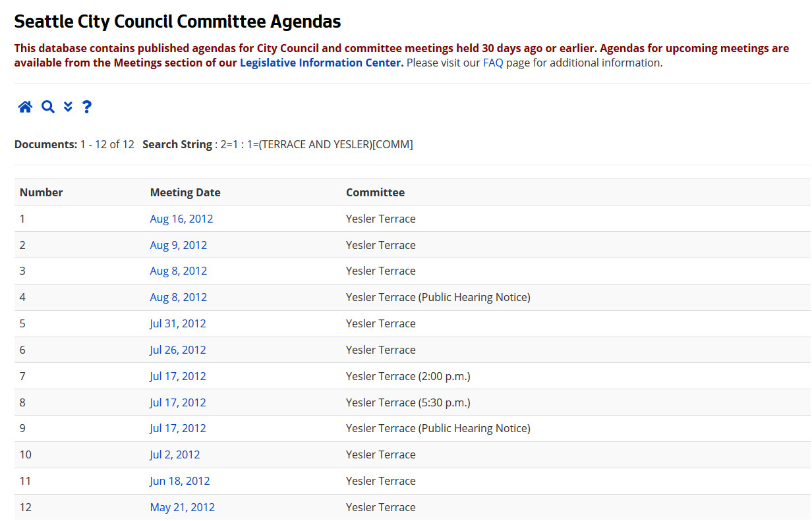Click the Meeting Date column header

(x=185, y=192)
